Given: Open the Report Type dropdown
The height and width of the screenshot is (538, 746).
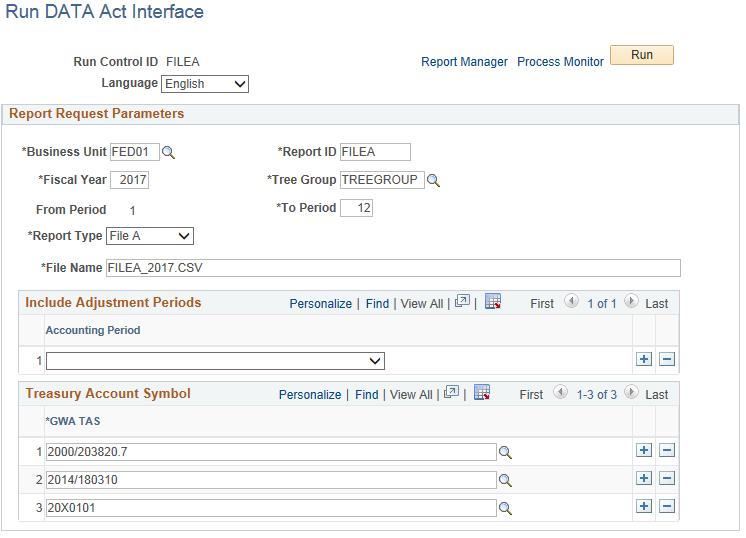Looking at the screenshot, I should (149, 236).
